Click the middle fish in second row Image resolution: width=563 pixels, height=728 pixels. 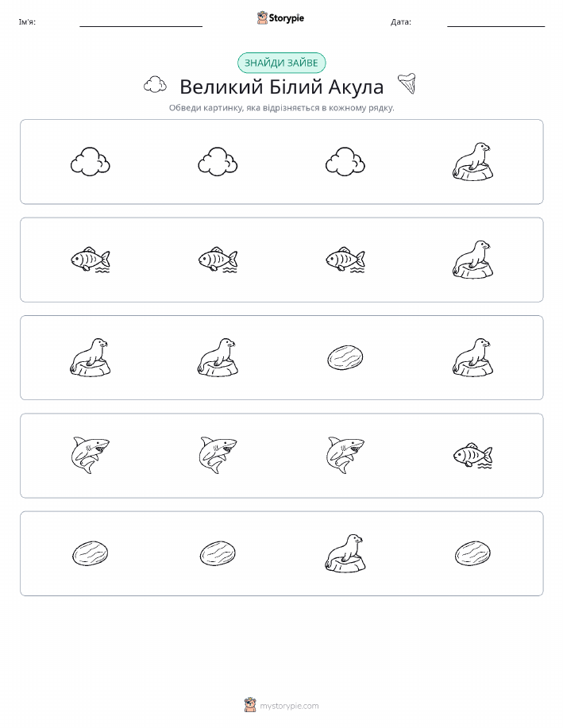click(218, 260)
